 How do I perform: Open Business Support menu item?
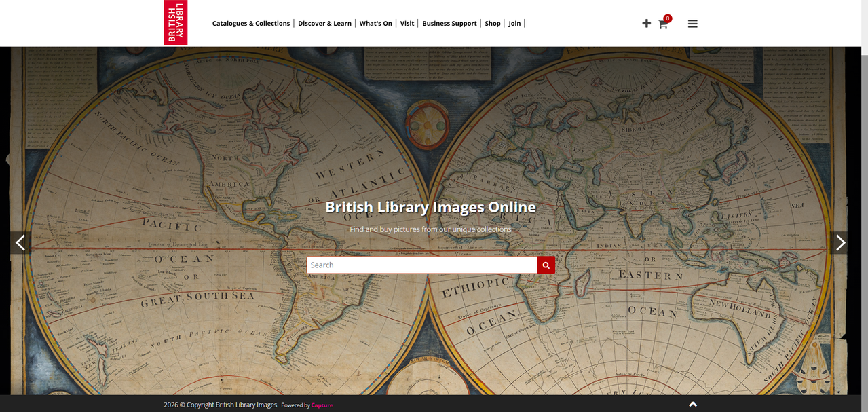pos(449,23)
